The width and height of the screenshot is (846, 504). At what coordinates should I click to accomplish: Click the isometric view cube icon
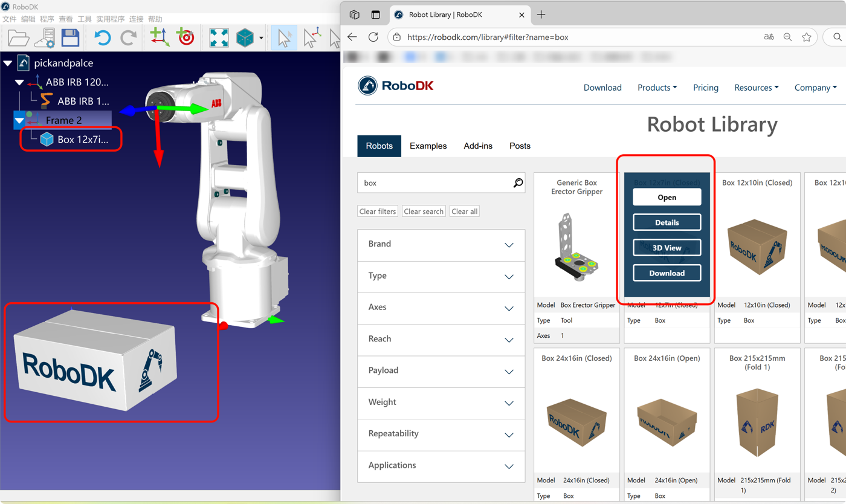(245, 38)
